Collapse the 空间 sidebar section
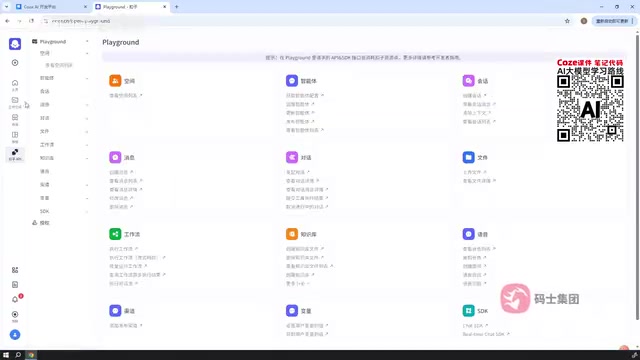The image size is (640, 360). click(x=87, y=53)
